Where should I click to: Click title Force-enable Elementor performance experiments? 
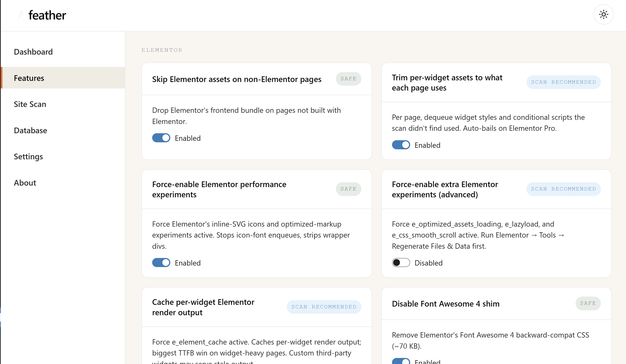click(219, 189)
